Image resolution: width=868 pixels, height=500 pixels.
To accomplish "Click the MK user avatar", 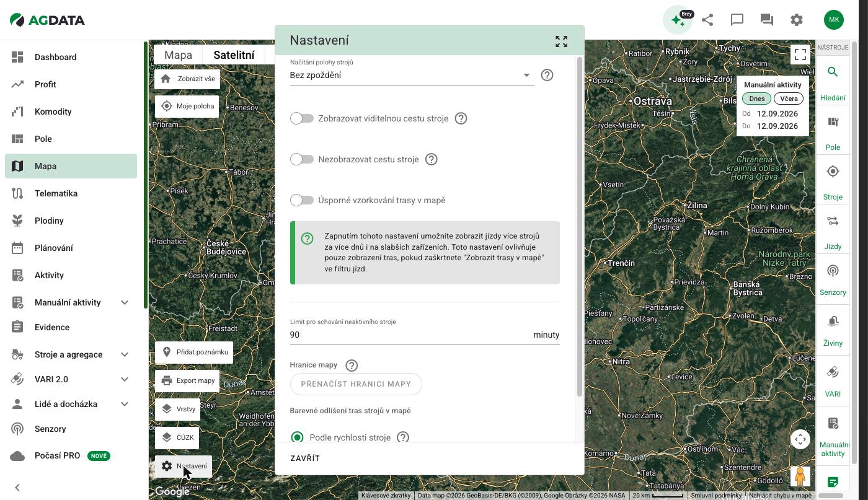I will coord(834,20).
